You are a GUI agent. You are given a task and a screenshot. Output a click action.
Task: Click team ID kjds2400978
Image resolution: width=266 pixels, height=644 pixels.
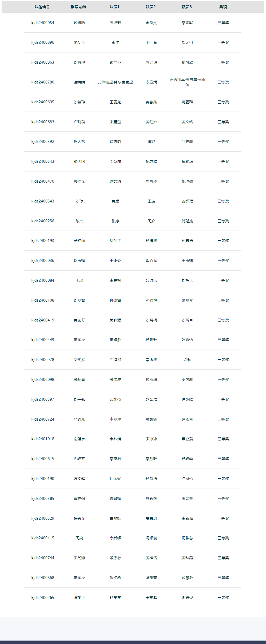tap(43, 360)
